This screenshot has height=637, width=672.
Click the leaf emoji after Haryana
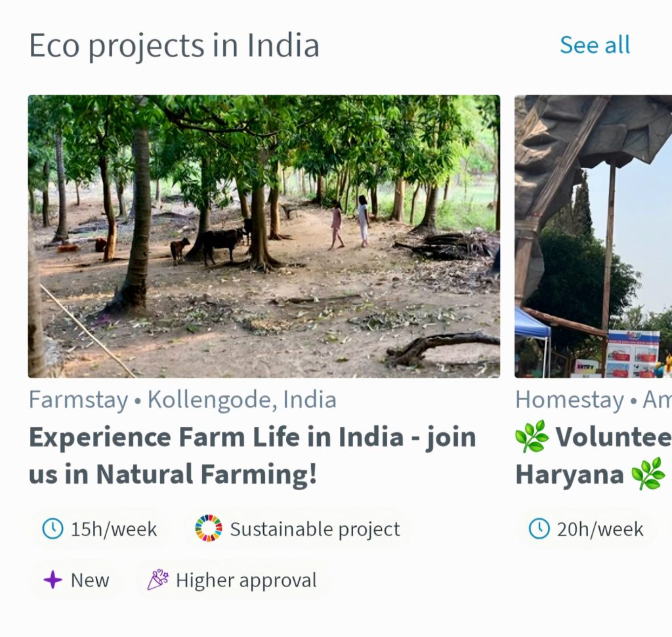(x=648, y=474)
